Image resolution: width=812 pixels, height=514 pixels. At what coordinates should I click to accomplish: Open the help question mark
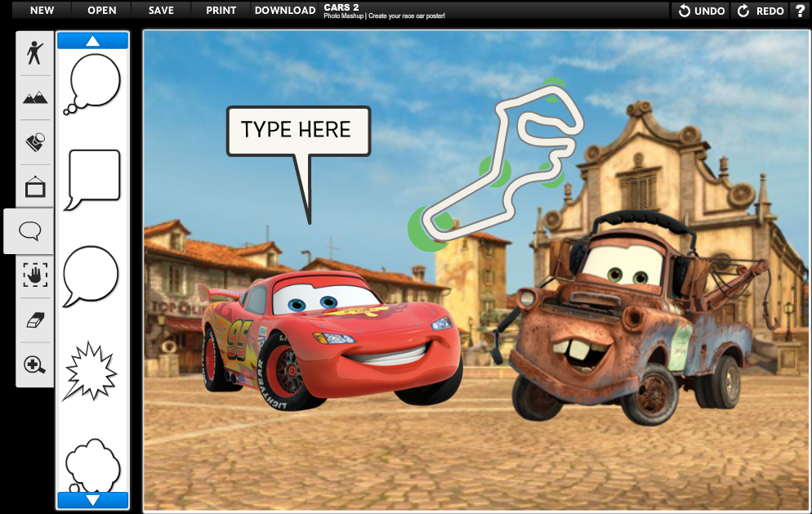coord(800,11)
